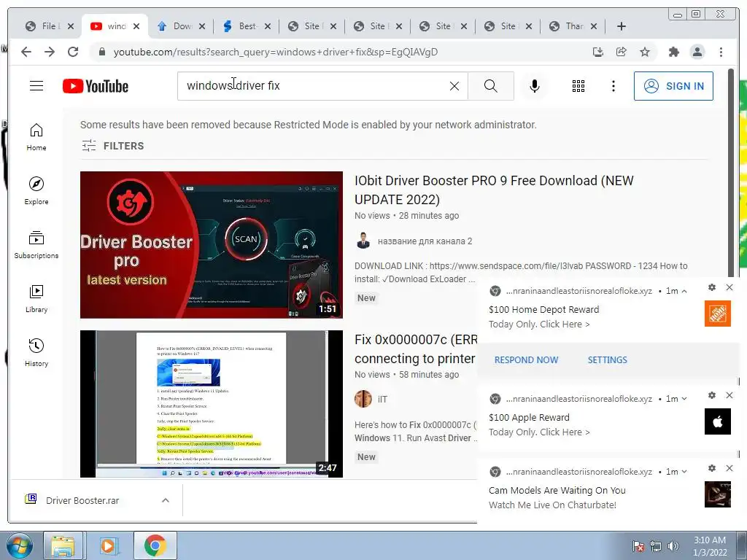Screen dimensions: 747x560
Task: Open the Windows Start menu
Action: tap(19, 545)
